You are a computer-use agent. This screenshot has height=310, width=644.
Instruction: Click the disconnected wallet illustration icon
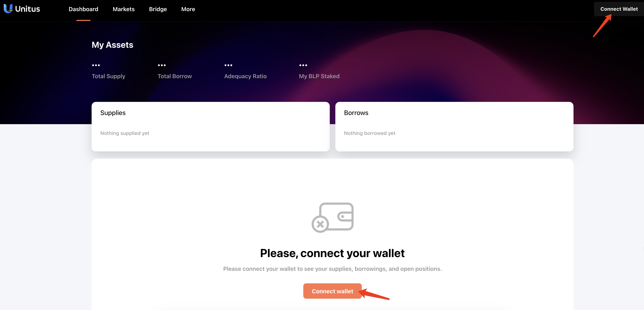pos(332,217)
